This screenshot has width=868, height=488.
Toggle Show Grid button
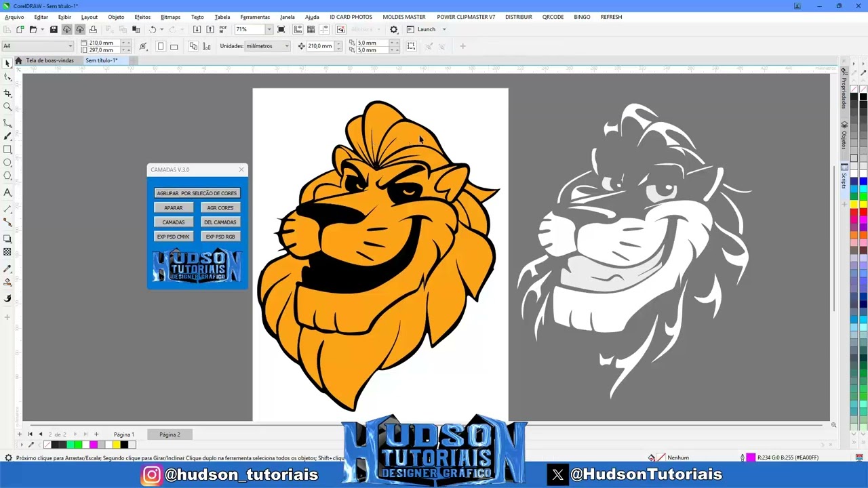311,29
